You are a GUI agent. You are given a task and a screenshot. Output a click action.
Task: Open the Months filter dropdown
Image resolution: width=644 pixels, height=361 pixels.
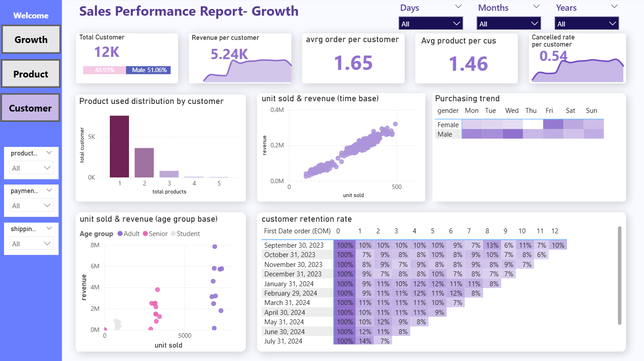[509, 24]
